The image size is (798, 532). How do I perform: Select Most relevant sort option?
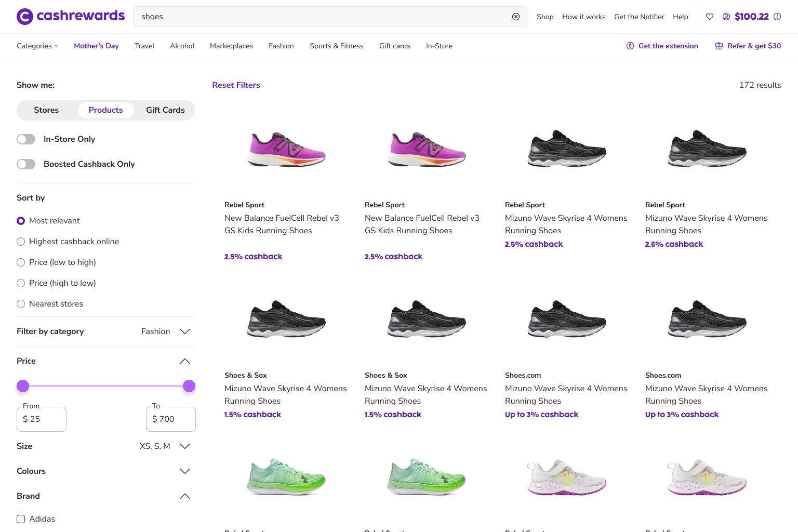click(x=21, y=221)
